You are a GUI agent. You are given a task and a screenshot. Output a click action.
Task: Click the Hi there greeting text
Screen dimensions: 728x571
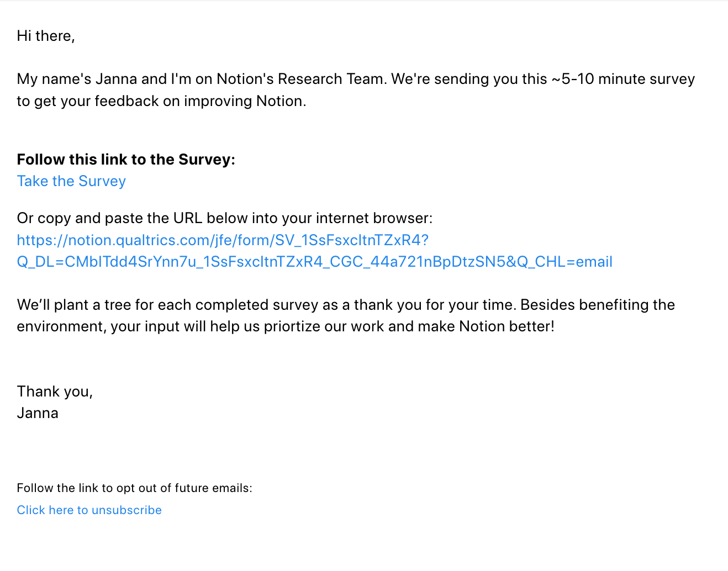(x=46, y=35)
